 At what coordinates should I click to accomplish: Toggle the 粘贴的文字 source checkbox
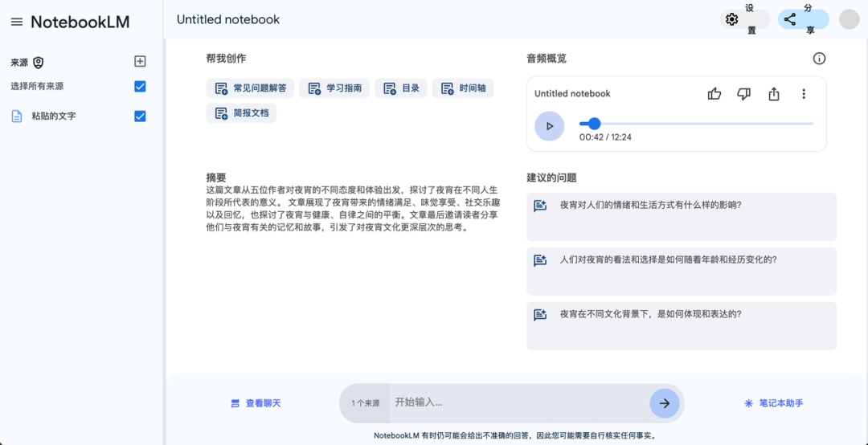click(140, 116)
